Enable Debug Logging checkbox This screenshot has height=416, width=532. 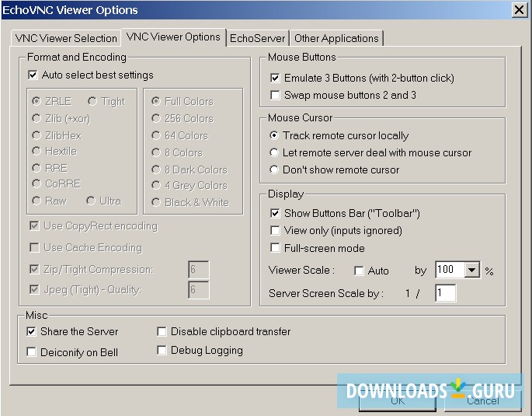pos(162,350)
